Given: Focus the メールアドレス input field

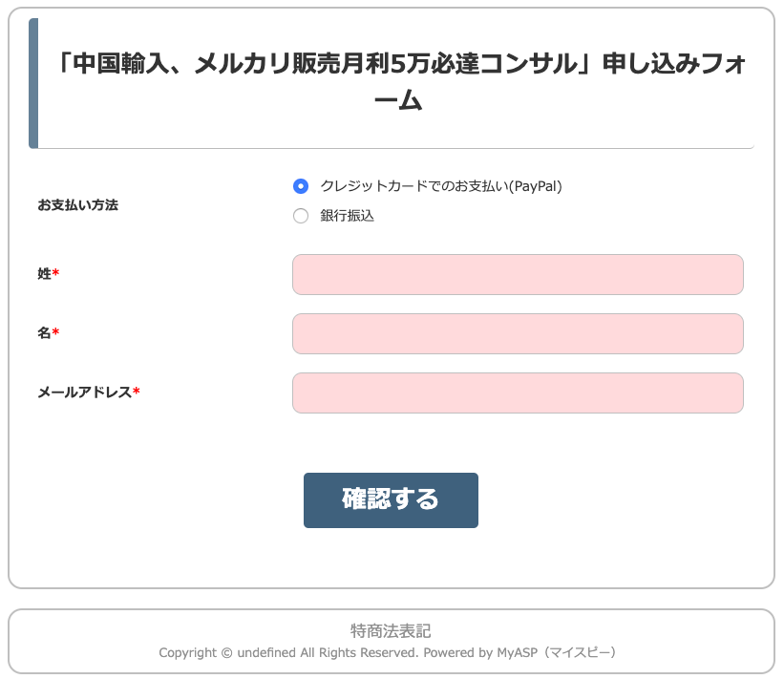Looking at the screenshot, I should point(518,393).
